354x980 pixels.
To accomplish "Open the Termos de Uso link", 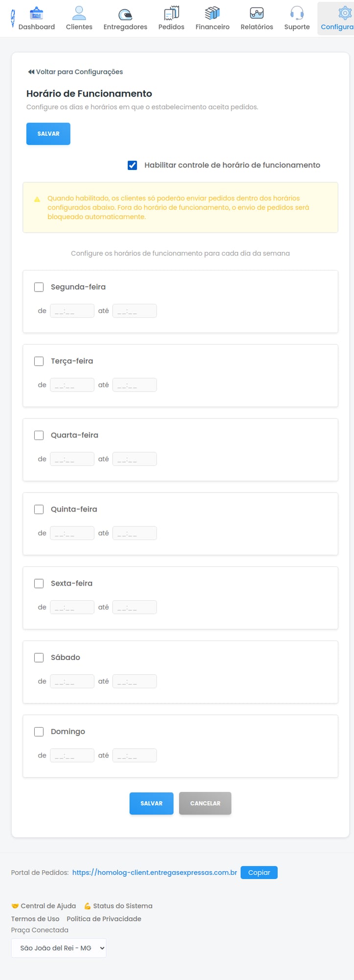I will pyautogui.click(x=35, y=918).
